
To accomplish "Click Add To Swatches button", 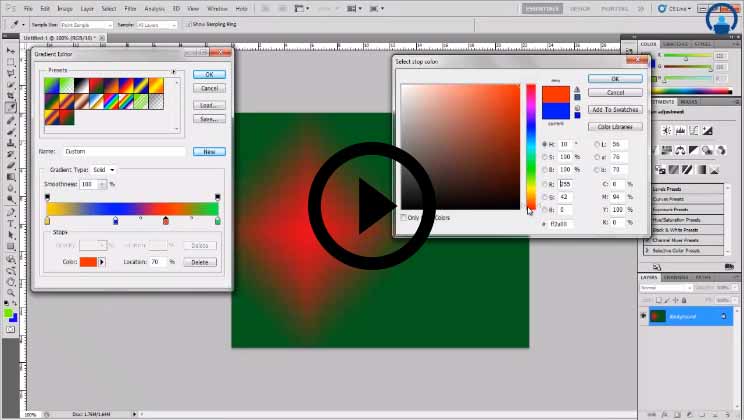I will pyautogui.click(x=614, y=109).
